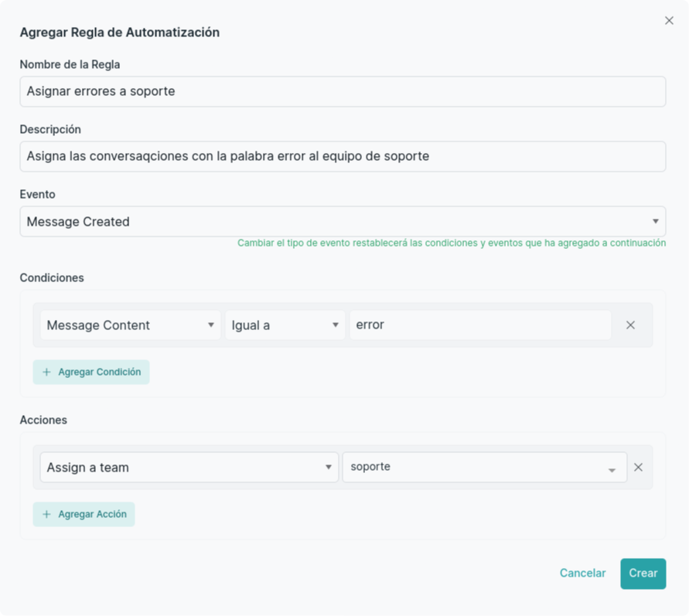Remove the Message Content condition row
The height and width of the screenshot is (616, 689).
click(630, 325)
